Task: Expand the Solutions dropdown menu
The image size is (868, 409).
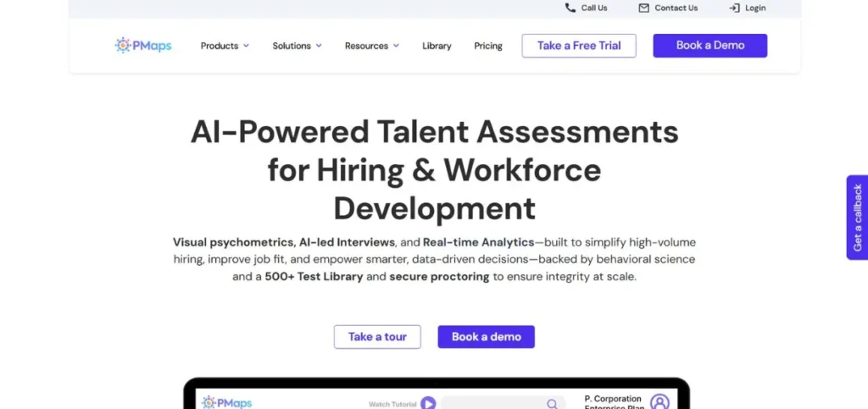Action: tap(297, 46)
